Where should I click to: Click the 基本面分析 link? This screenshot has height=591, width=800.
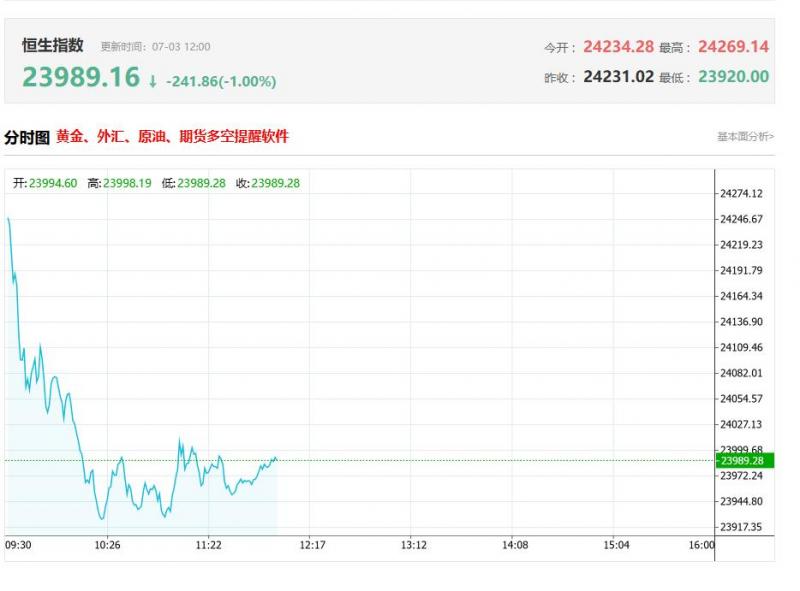click(x=745, y=136)
